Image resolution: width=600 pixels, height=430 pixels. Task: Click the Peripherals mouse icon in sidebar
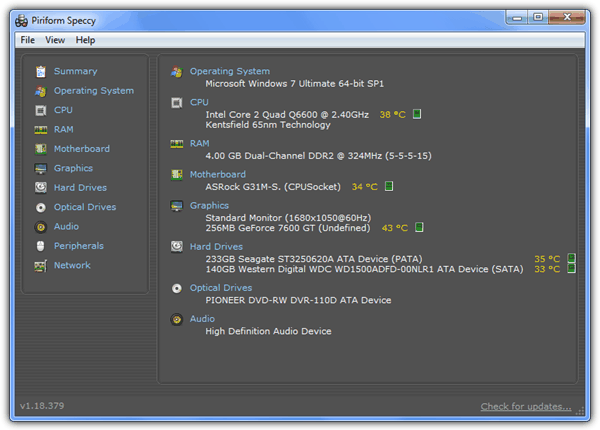tap(41, 246)
